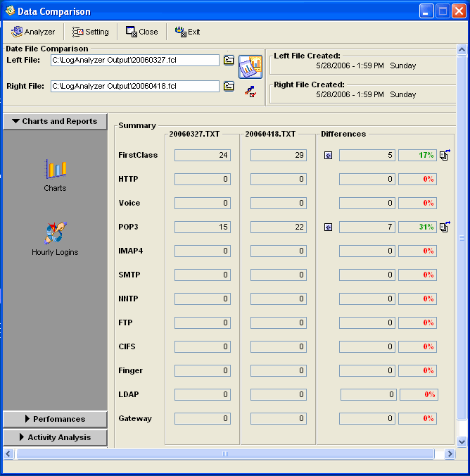470x476 pixels.
Task: Click the POP3 difference details icon
Action: point(444,227)
